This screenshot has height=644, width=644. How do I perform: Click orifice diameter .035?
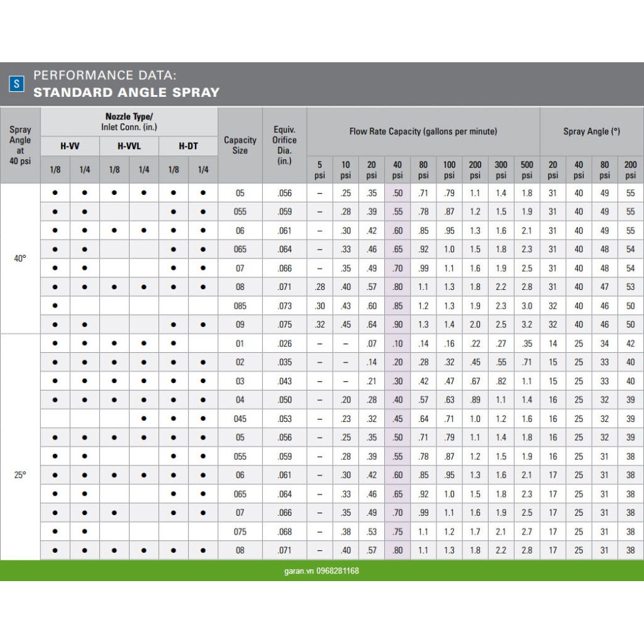click(284, 362)
